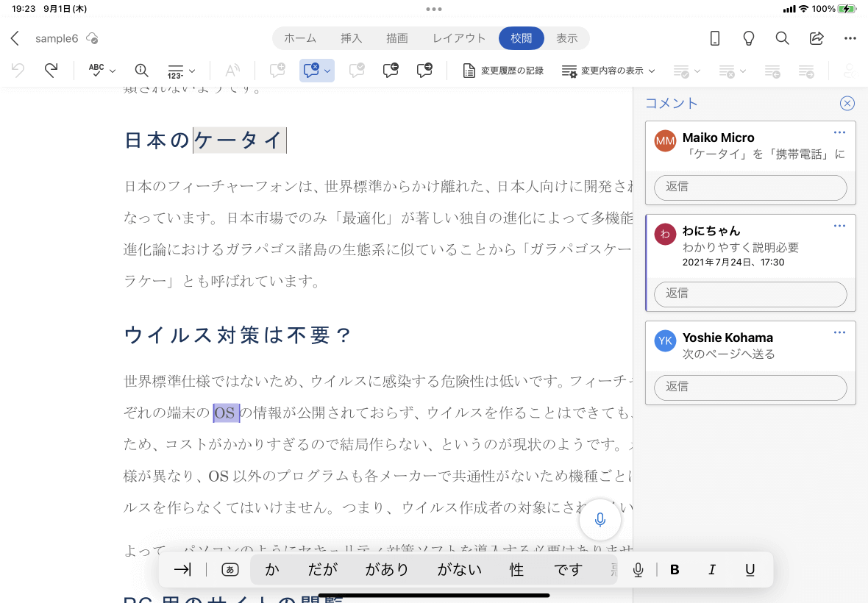Go to next tracked change
868x603 pixels.
click(x=806, y=71)
